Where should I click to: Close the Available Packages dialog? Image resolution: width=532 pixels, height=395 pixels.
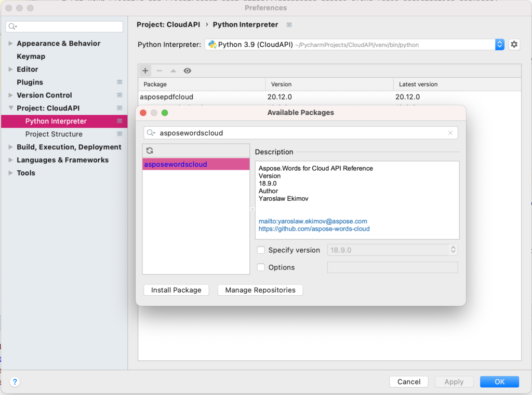pos(143,113)
